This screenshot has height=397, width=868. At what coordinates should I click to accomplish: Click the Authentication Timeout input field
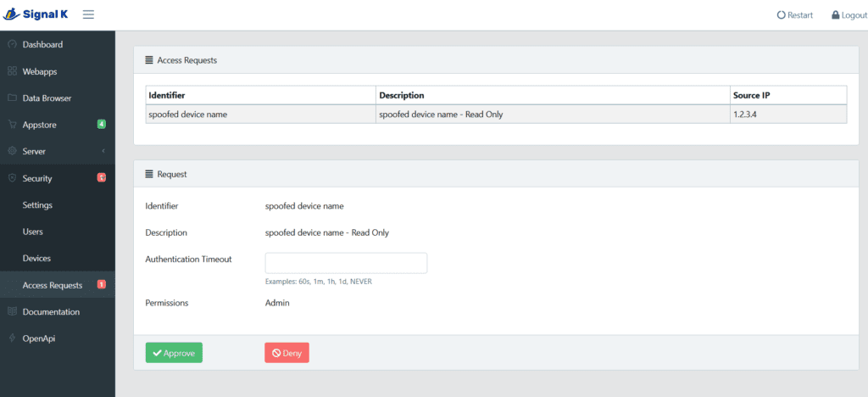346,263
